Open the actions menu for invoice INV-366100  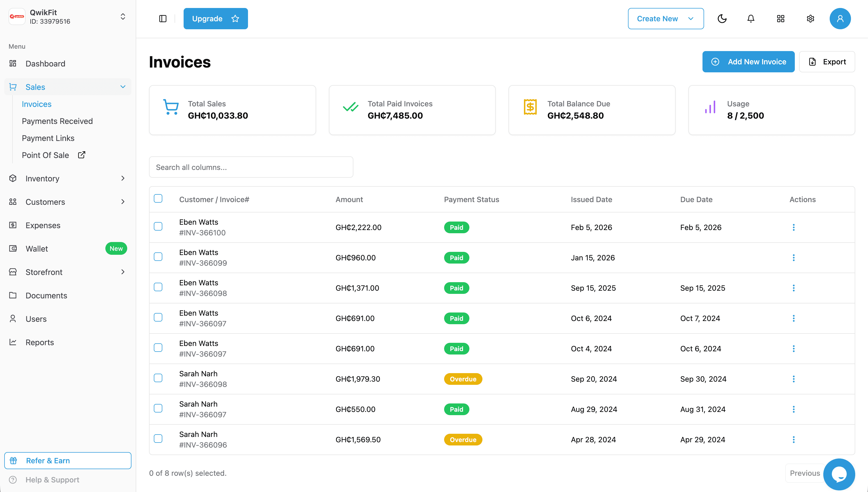click(x=794, y=227)
